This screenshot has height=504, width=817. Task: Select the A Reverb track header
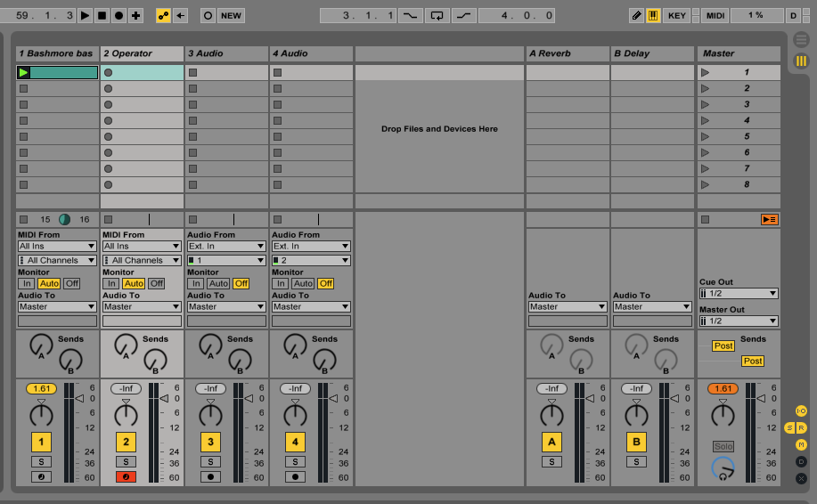click(567, 53)
